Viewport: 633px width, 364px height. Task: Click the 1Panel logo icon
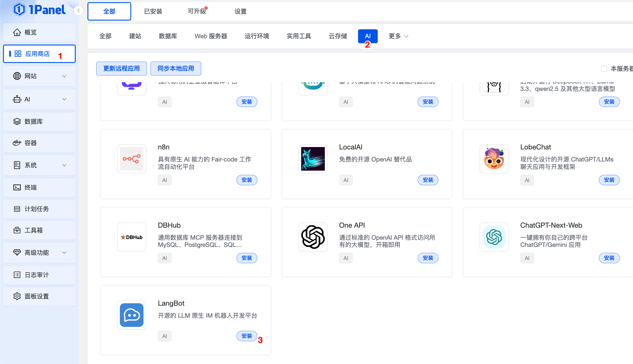pyautogui.click(x=19, y=9)
